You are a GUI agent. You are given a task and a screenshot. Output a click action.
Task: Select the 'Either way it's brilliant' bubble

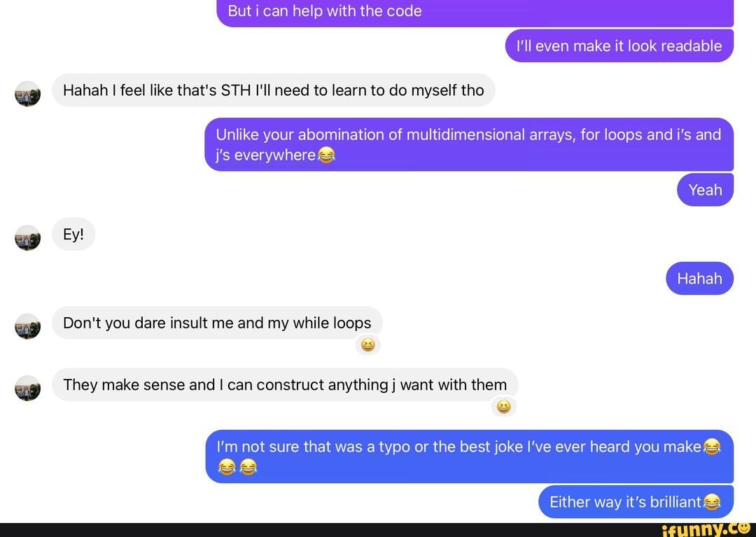[636, 502]
